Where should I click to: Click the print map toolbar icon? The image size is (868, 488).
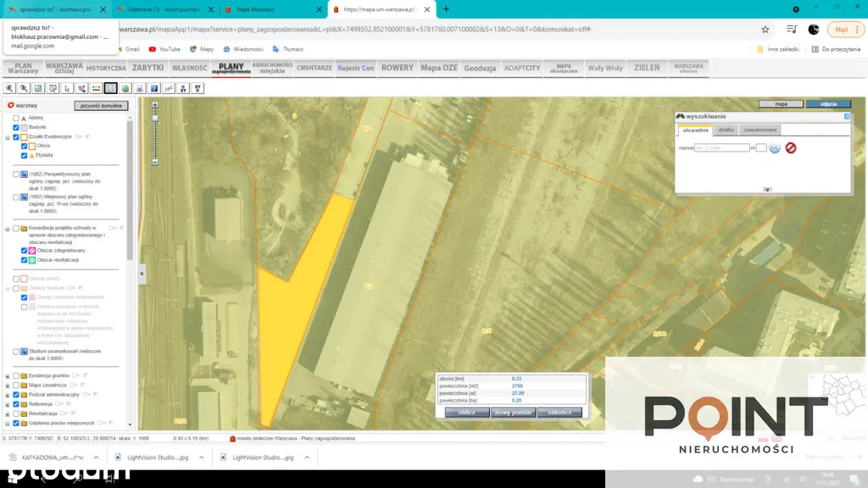[x=140, y=88]
